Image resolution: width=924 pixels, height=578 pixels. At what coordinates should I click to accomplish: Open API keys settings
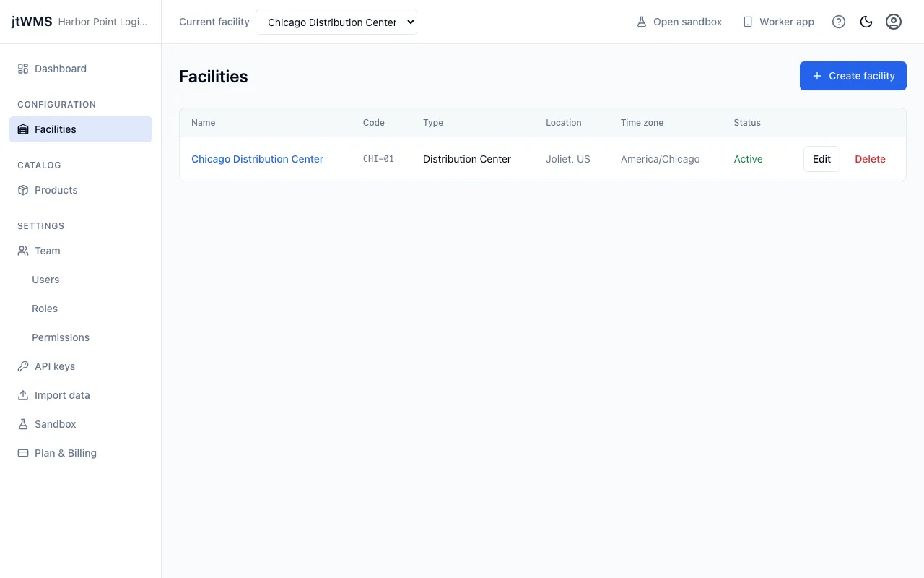tap(80, 366)
